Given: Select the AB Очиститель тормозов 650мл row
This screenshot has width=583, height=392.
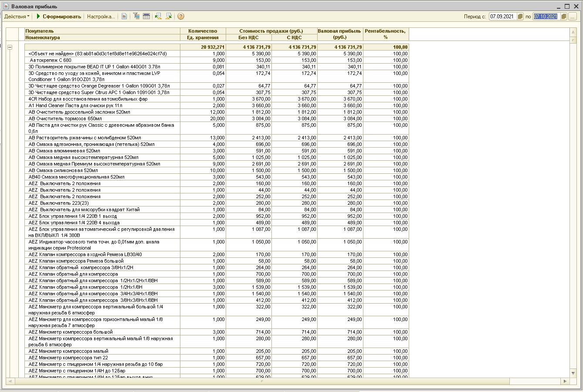Looking at the screenshot, I should tap(65, 118).
